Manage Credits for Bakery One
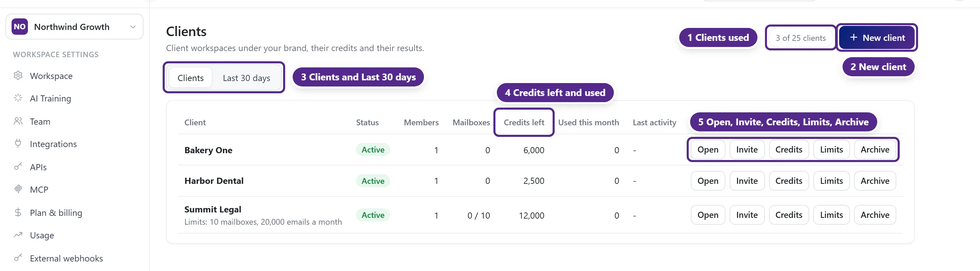 (789, 149)
